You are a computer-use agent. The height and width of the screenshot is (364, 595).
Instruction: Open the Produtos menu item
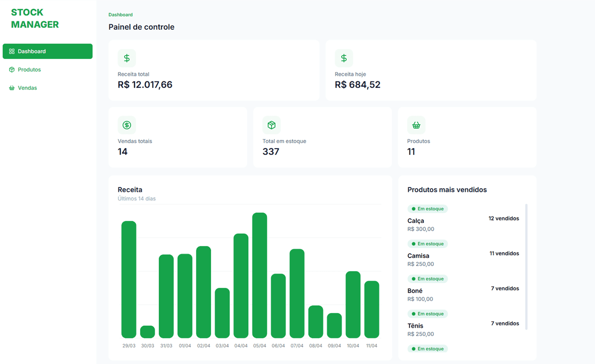(x=29, y=70)
